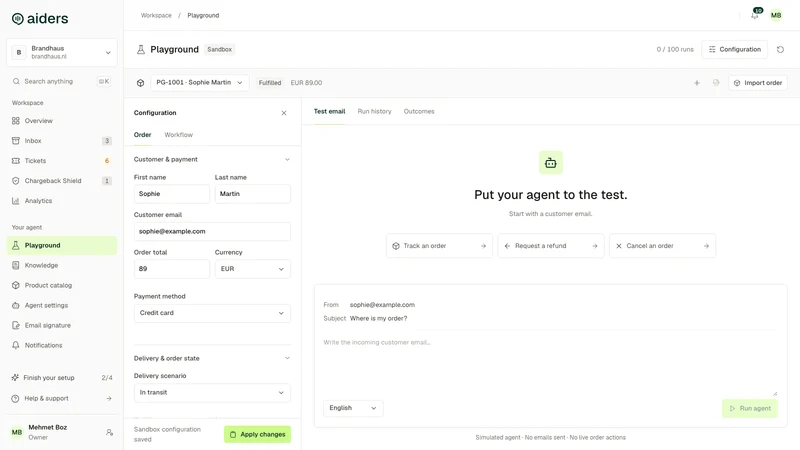Click the reset runs refresh icon

click(780, 49)
